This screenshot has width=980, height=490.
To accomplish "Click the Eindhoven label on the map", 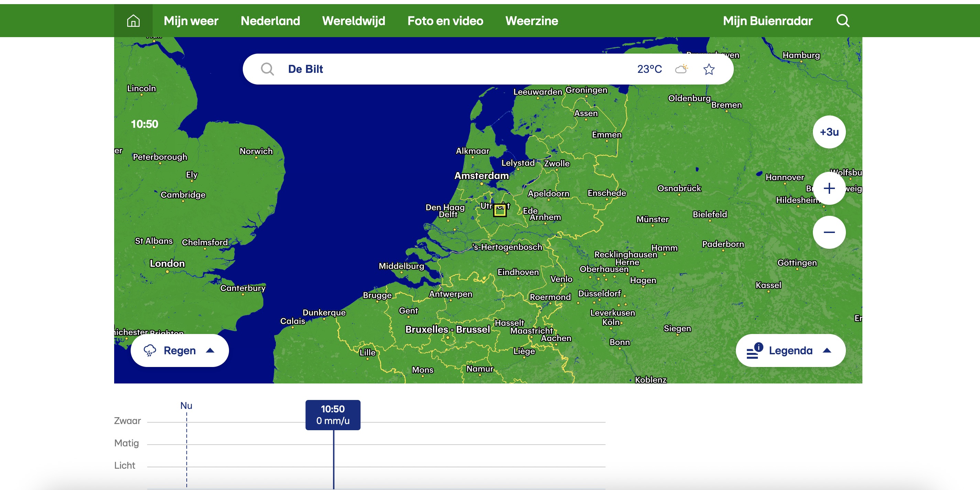I will (x=518, y=272).
